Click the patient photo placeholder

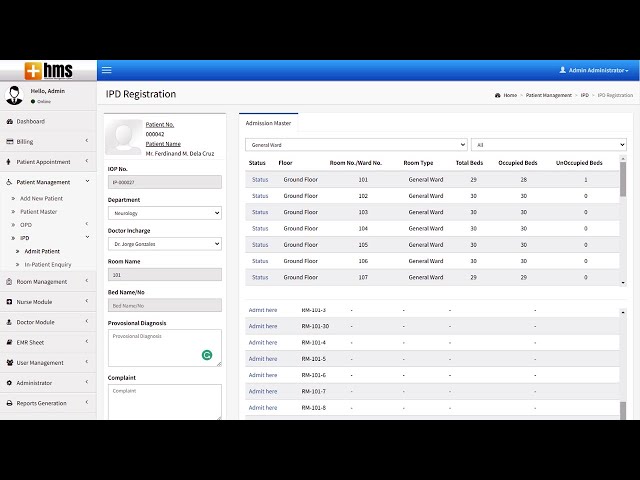click(124, 137)
